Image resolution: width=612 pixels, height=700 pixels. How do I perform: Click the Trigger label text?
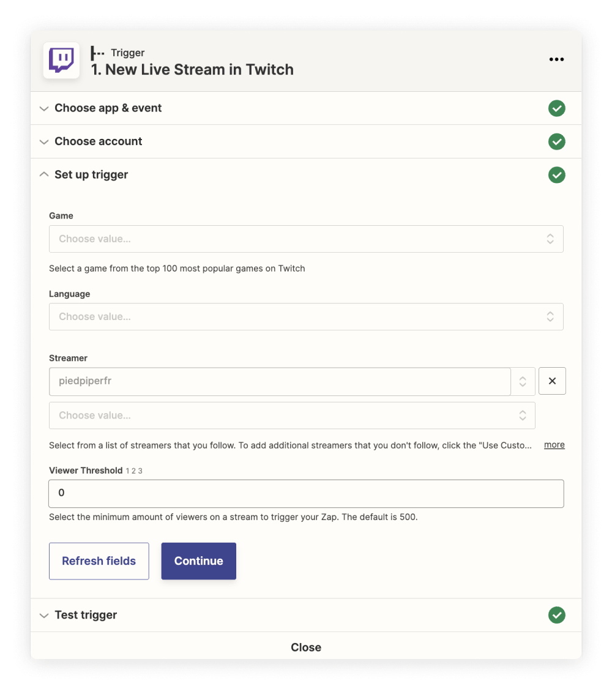(128, 53)
